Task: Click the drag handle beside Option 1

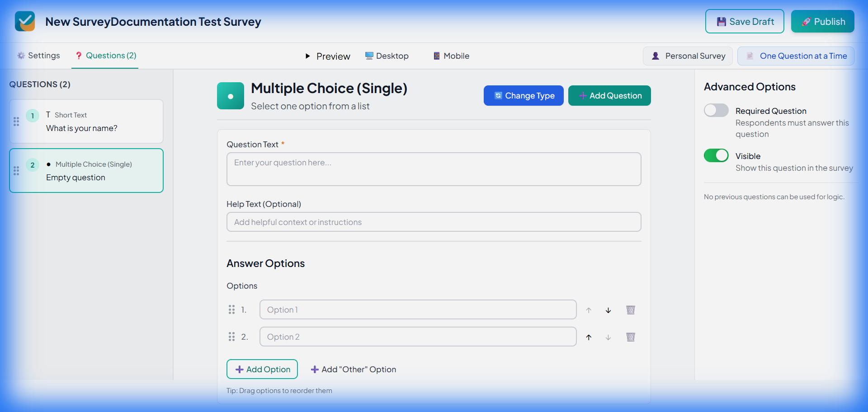Action: (x=232, y=310)
